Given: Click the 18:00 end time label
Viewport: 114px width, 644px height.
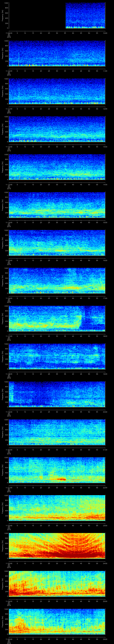Looking at the screenshot, I should (105, 336).
